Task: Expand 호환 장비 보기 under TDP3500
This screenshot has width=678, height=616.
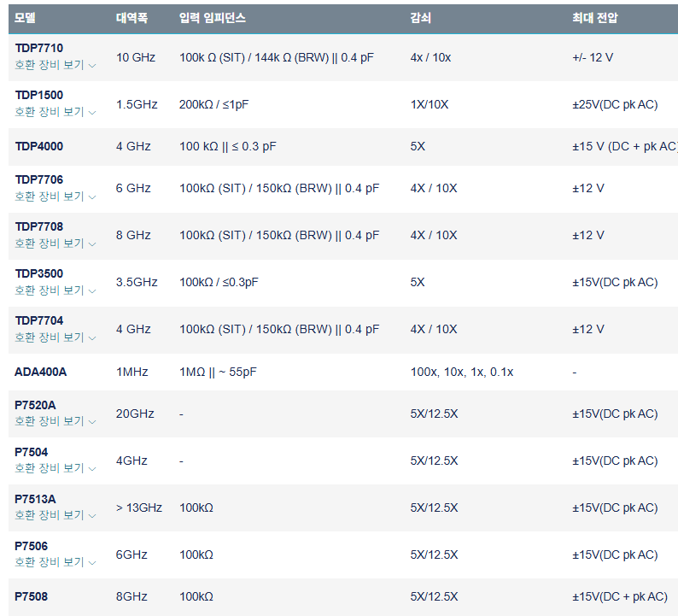Action: pos(55,290)
